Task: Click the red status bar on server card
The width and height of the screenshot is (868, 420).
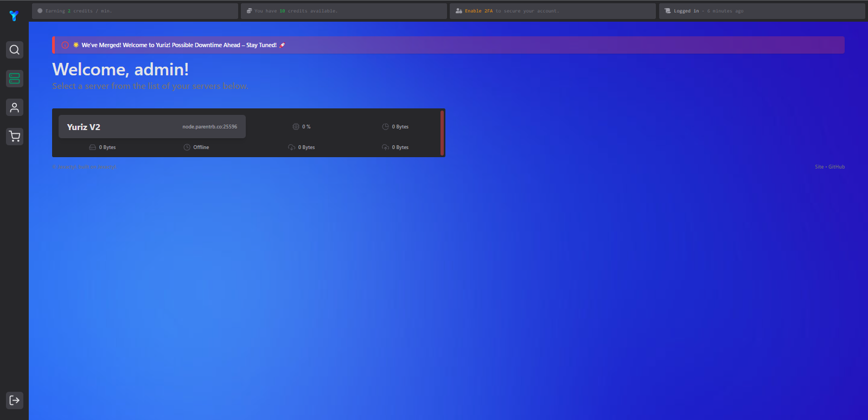Action: 442,133
